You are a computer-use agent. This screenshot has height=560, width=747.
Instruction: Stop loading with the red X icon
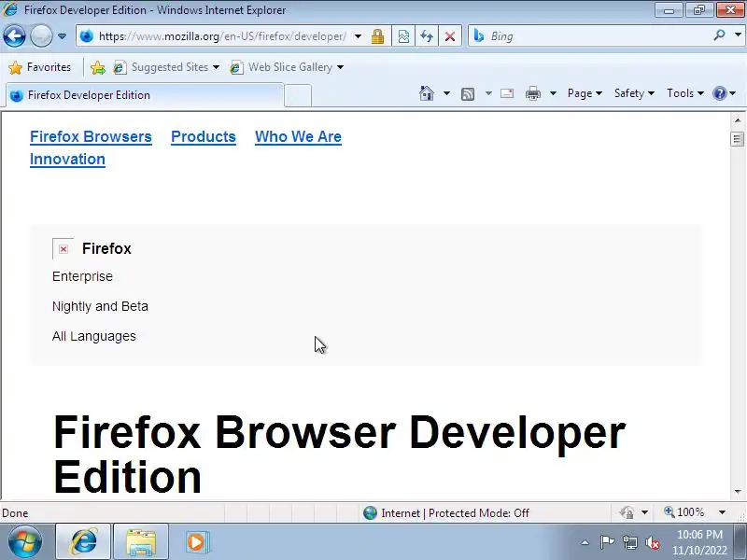[x=450, y=36]
